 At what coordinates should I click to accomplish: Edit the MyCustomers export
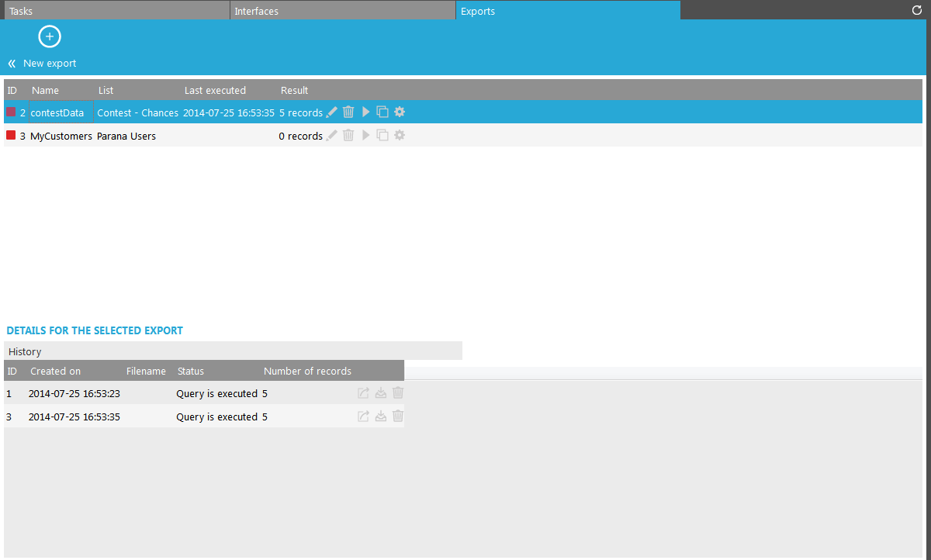point(332,136)
